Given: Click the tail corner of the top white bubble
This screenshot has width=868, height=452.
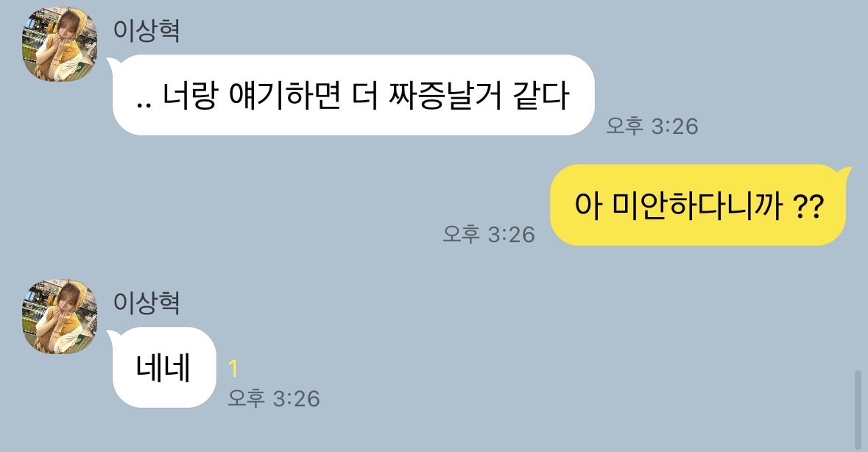Looking at the screenshot, I should point(113,63).
